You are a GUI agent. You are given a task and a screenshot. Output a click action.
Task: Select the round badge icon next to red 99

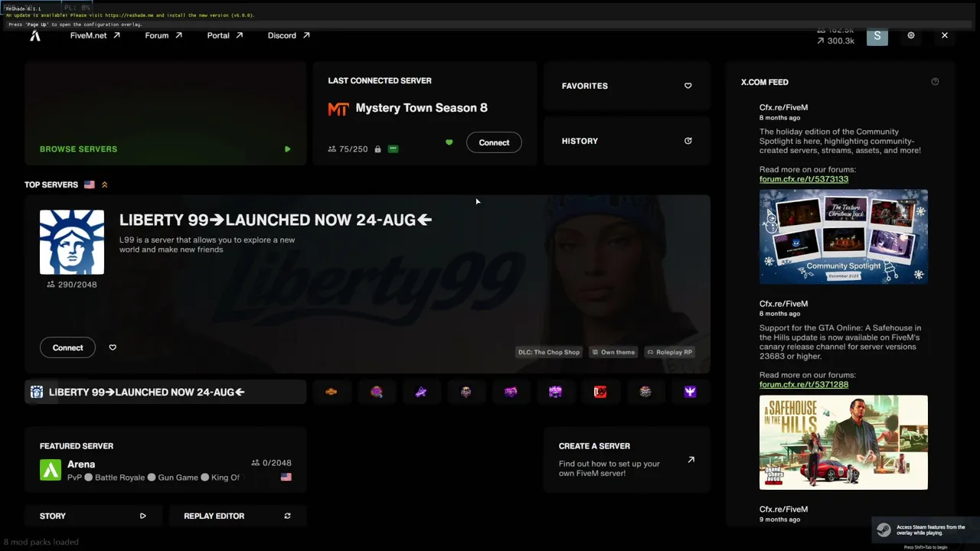(x=645, y=392)
